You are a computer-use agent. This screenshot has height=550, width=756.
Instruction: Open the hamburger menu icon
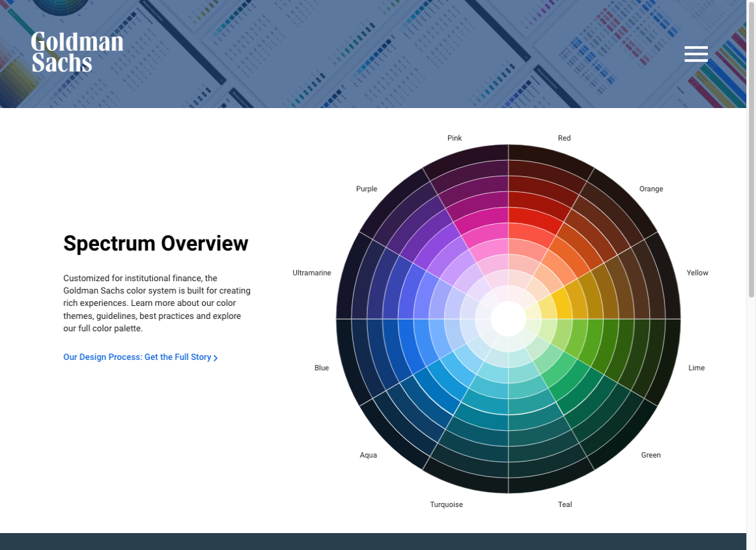pyautogui.click(x=695, y=54)
